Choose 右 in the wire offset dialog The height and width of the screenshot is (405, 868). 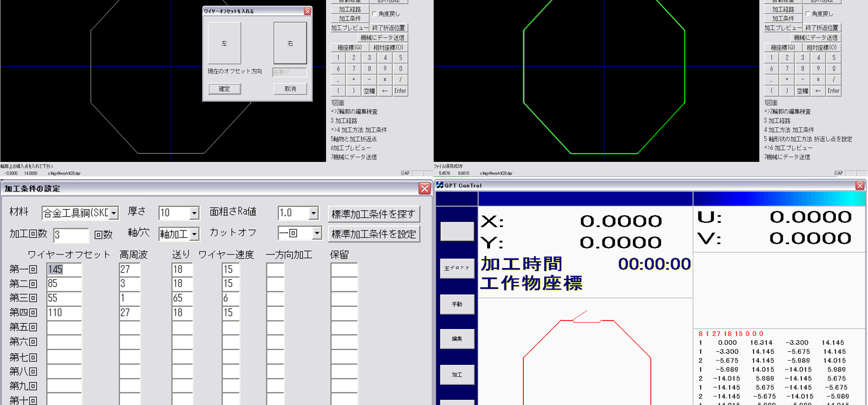[290, 43]
